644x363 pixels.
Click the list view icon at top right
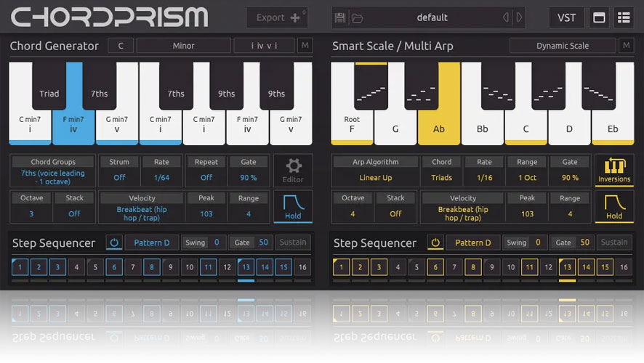[x=623, y=18]
